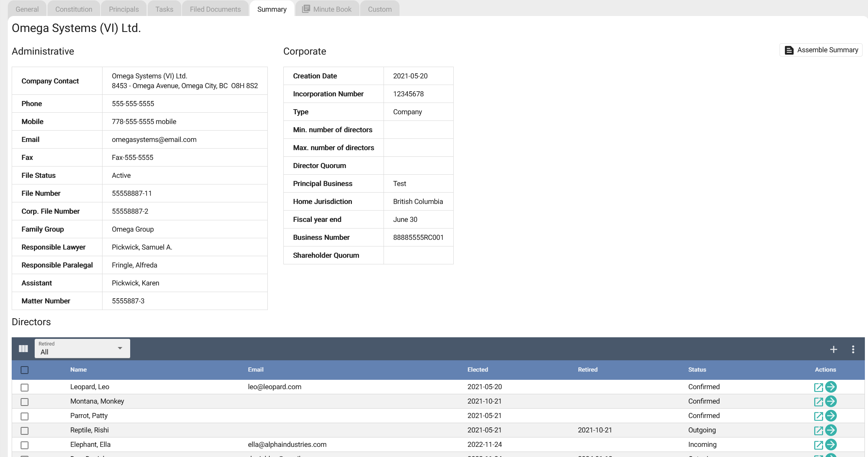Click the green arrow for Montana, Monkey

click(x=831, y=401)
